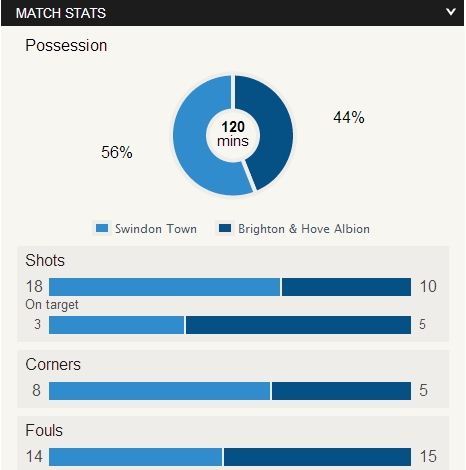
Task: Click the Possession section heading
Action: (66, 45)
